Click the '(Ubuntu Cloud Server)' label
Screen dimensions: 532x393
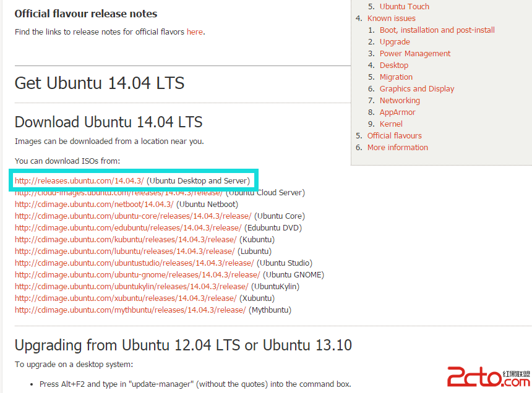(x=265, y=192)
